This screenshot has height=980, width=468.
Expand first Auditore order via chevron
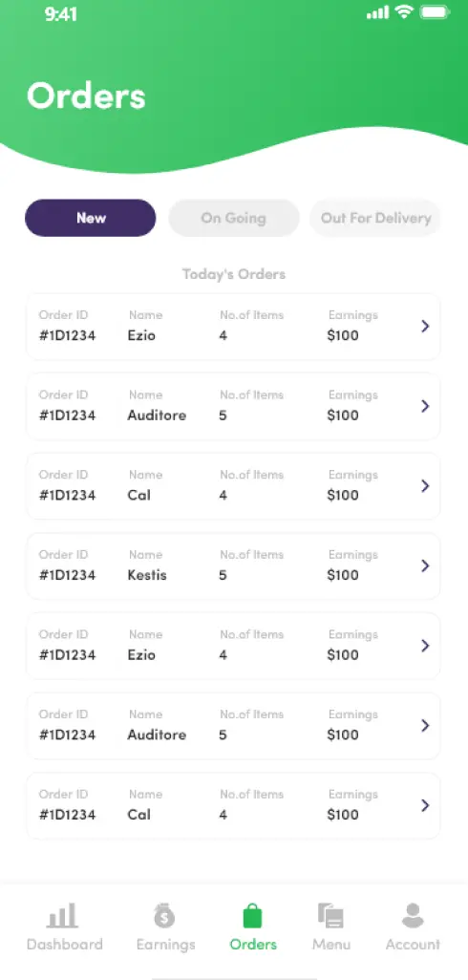pos(425,406)
